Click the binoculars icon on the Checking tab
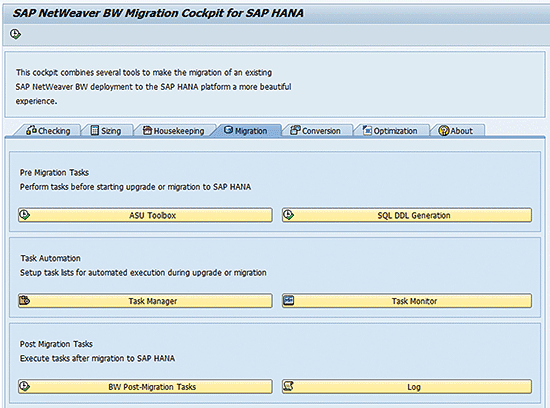 (x=31, y=130)
